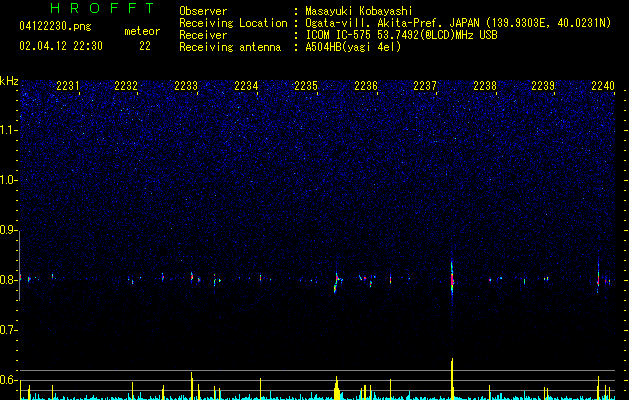Click the Receiving antenna label

coord(230,47)
